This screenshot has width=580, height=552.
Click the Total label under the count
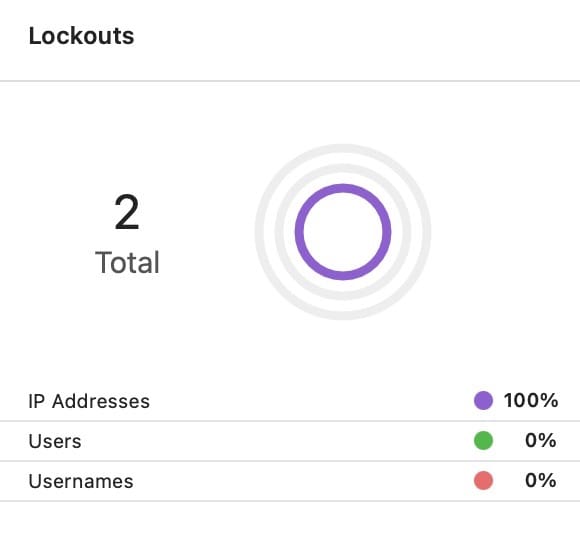tap(127, 262)
